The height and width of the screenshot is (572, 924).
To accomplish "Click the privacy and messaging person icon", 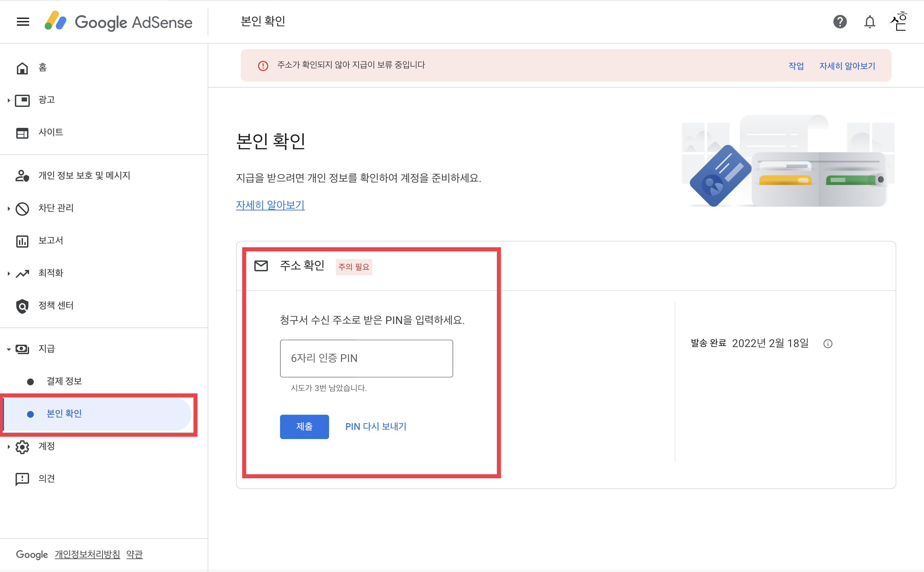I will click(x=22, y=176).
